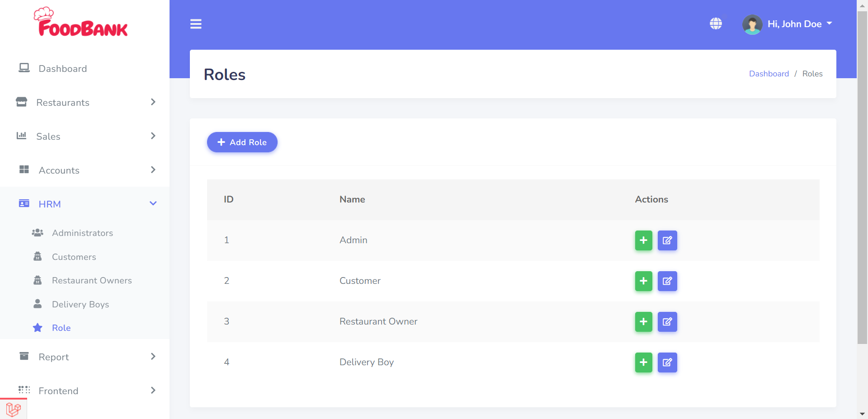The height and width of the screenshot is (419, 868).
Task: Edit the Restaurant Owner role
Action: [x=667, y=322]
